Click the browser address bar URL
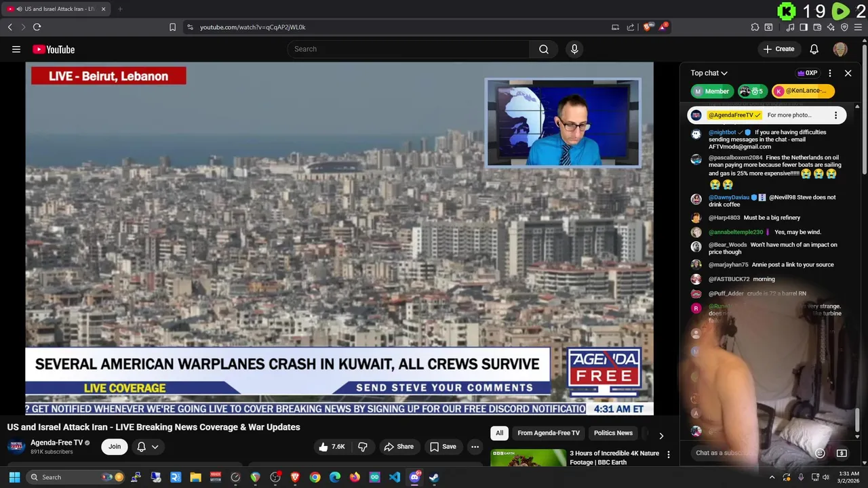Image resolution: width=868 pixels, height=488 pixels. coord(253,27)
